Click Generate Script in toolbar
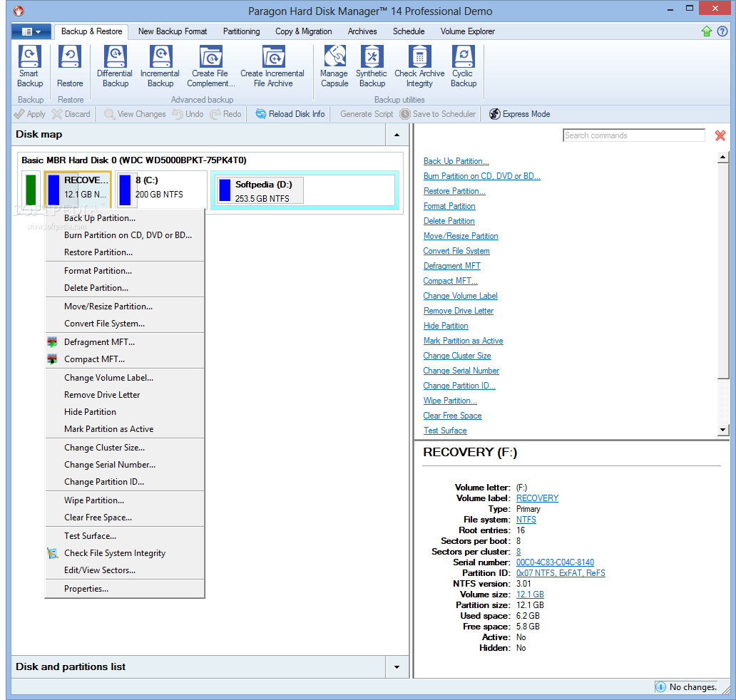736x700 pixels. (x=367, y=114)
